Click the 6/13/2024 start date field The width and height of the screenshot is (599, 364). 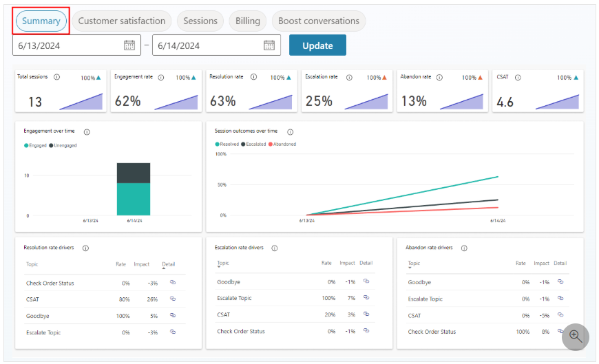tap(65, 45)
